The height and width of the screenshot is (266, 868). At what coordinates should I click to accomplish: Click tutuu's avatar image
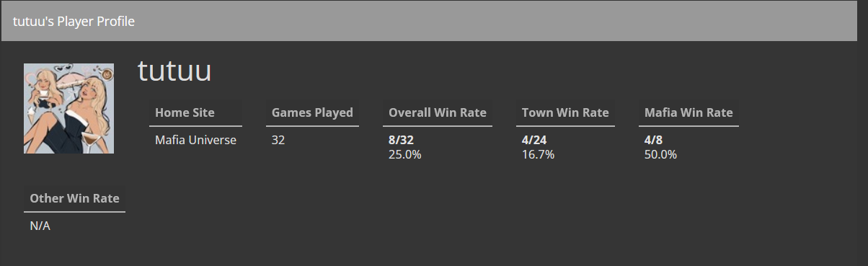tap(68, 108)
